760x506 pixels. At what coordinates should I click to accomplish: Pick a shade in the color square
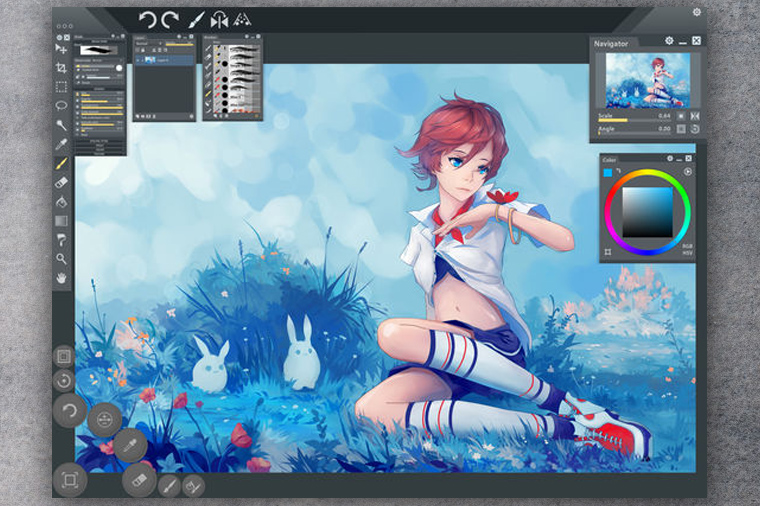coord(648,212)
